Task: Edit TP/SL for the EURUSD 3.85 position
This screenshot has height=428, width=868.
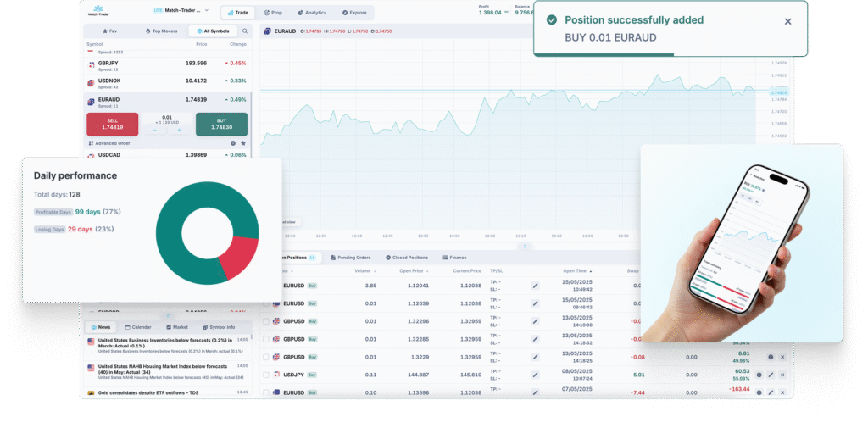Action: pos(536,286)
